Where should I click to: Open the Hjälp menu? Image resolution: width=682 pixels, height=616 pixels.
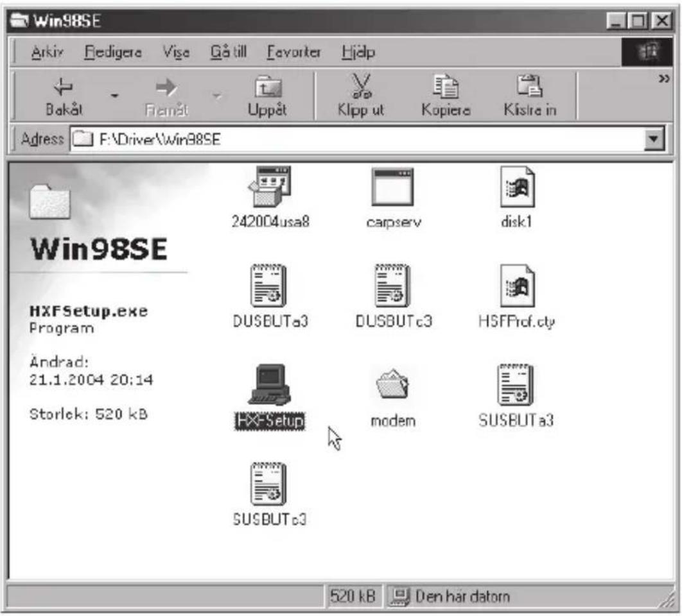358,52
